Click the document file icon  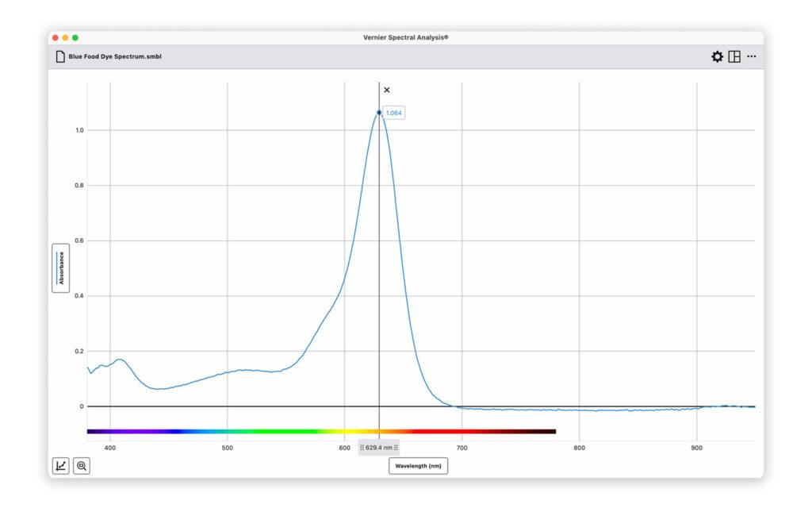click(59, 57)
